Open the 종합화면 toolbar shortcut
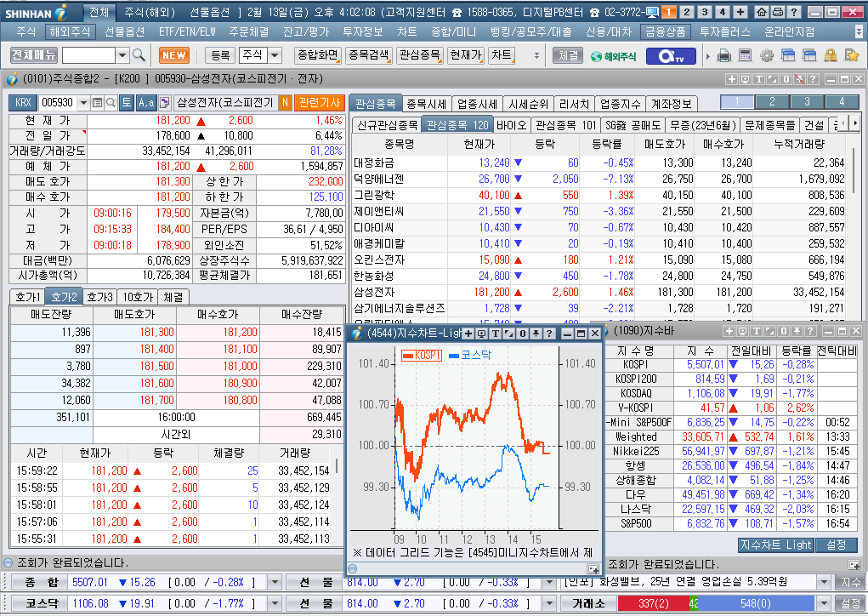 (x=318, y=54)
